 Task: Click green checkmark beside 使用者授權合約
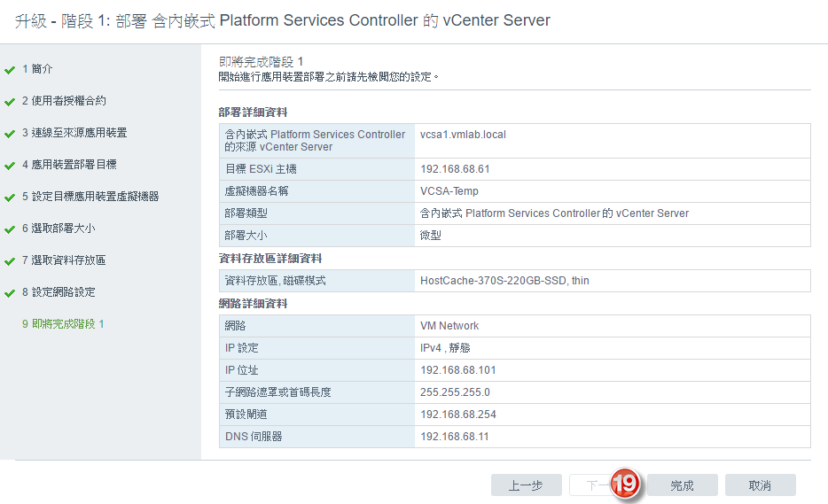coord(10,102)
